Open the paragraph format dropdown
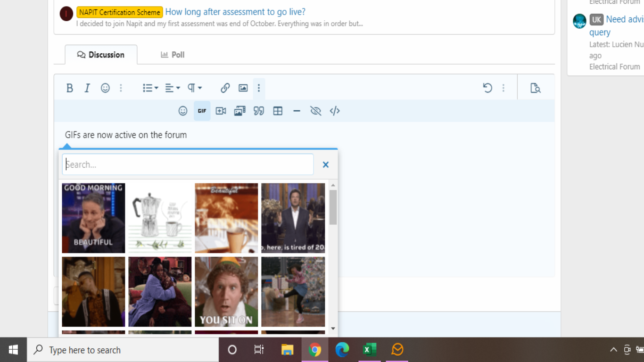This screenshot has width=644, height=362. point(194,88)
